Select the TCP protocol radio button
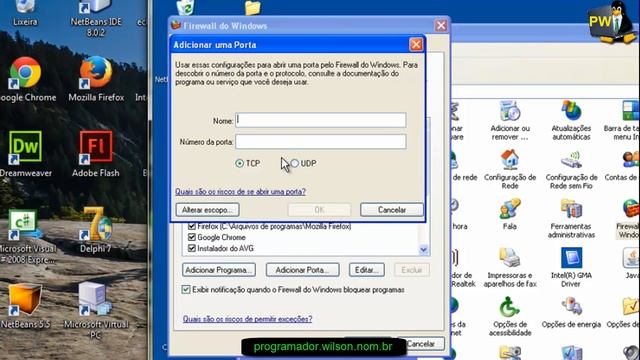The image size is (640, 360). point(240,163)
